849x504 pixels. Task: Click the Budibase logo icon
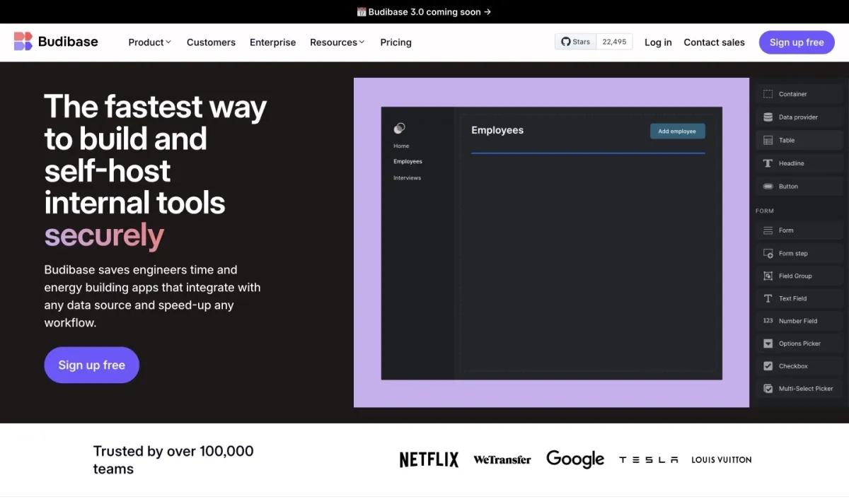pos(23,42)
